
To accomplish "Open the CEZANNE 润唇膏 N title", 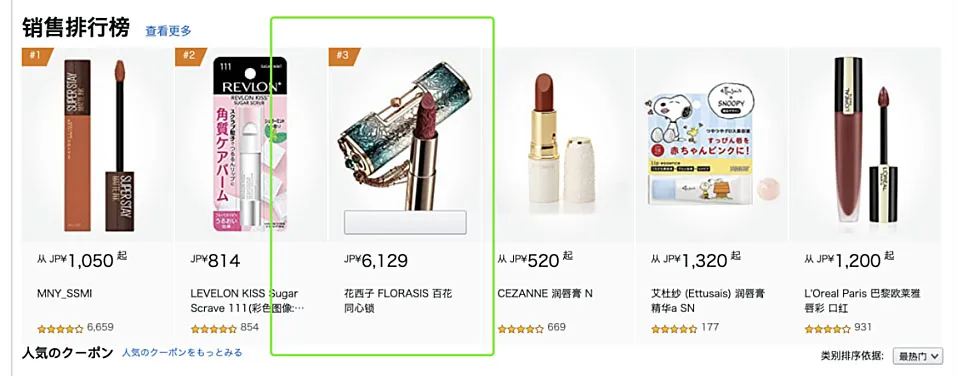I will pyautogui.click(x=545, y=294).
